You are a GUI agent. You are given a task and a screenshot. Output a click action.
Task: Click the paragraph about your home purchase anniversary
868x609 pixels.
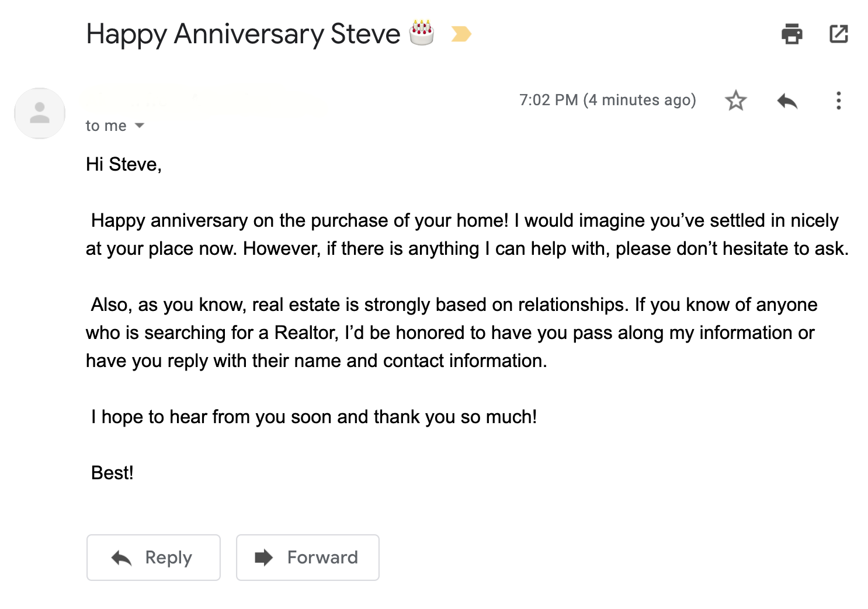click(x=467, y=234)
